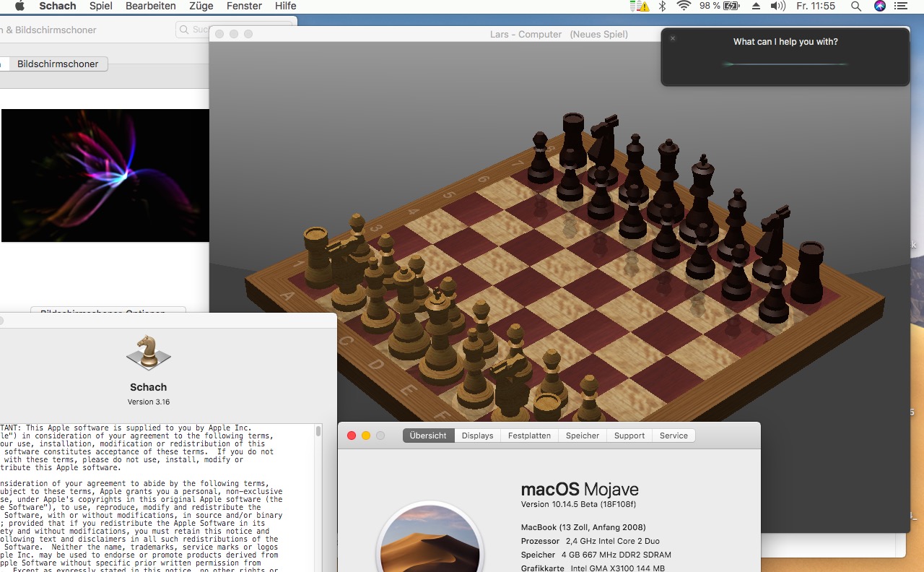Open the volume control in menu bar
The width and height of the screenshot is (924, 572).
tap(777, 6)
